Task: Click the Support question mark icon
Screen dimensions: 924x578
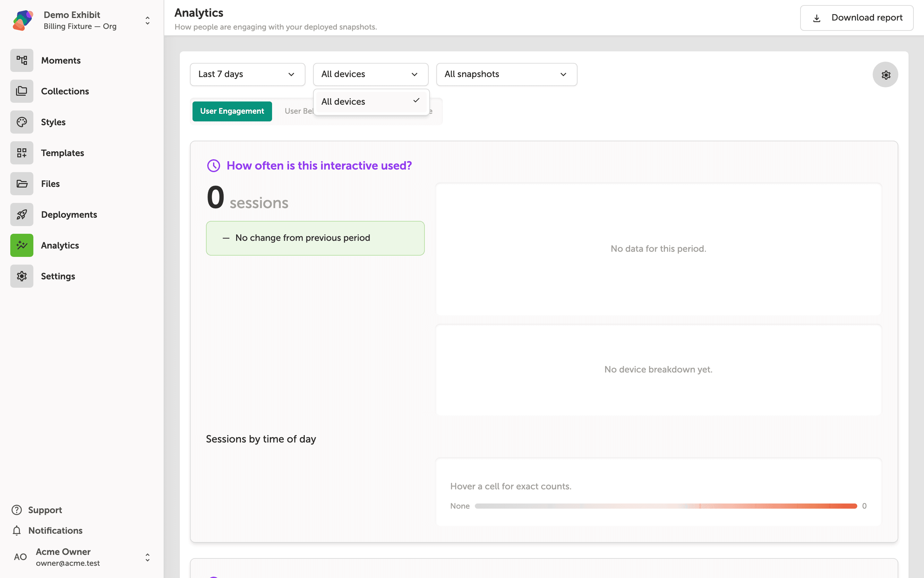Action: click(x=17, y=510)
